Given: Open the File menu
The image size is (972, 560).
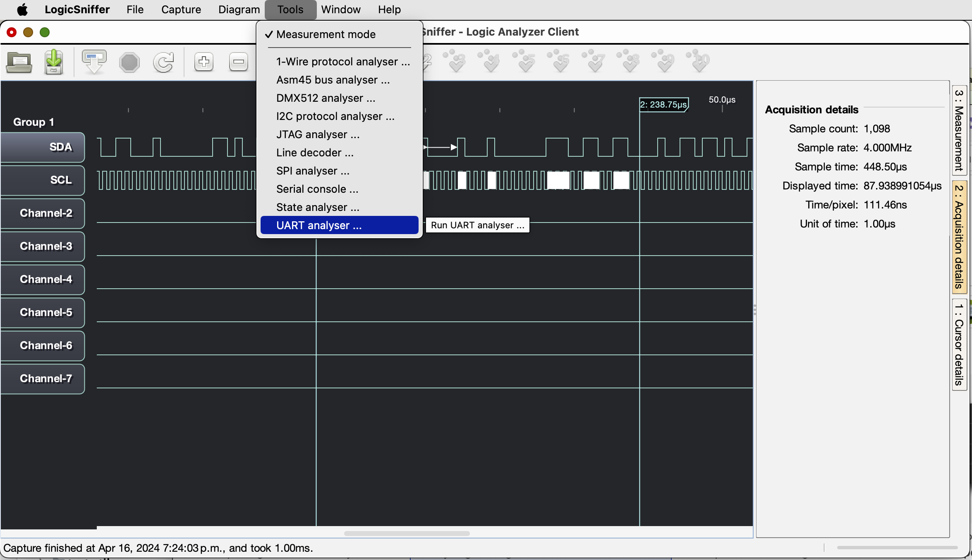Looking at the screenshot, I should (x=135, y=9).
